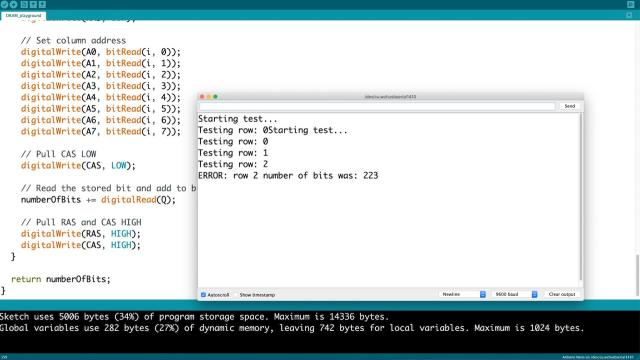Image resolution: width=640 pixels, height=360 pixels.
Task: Click the board info in the status bar
Action: point(598,357)
